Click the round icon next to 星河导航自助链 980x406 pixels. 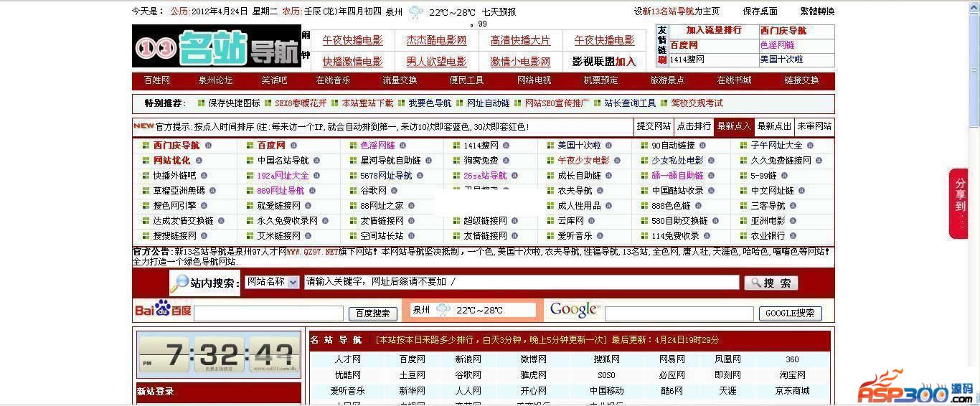coord(428,161)
